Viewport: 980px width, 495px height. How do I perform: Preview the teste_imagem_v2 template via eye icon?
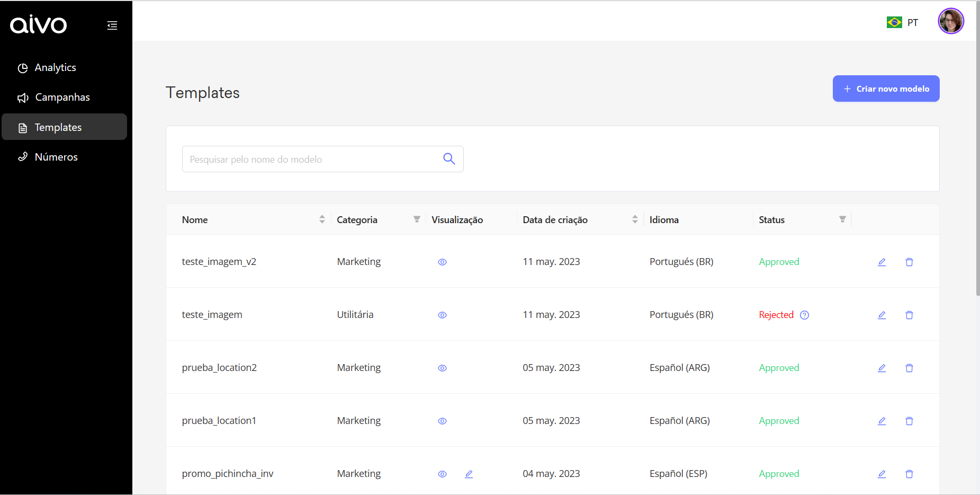point(442,262)
